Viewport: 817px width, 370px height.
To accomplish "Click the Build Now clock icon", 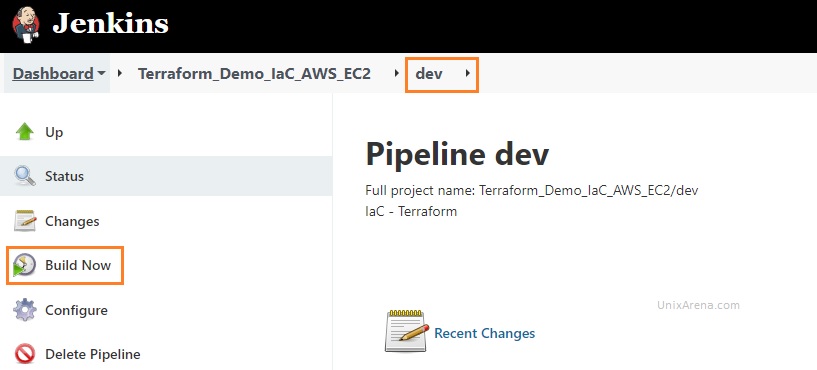I will tap(24, 265).
